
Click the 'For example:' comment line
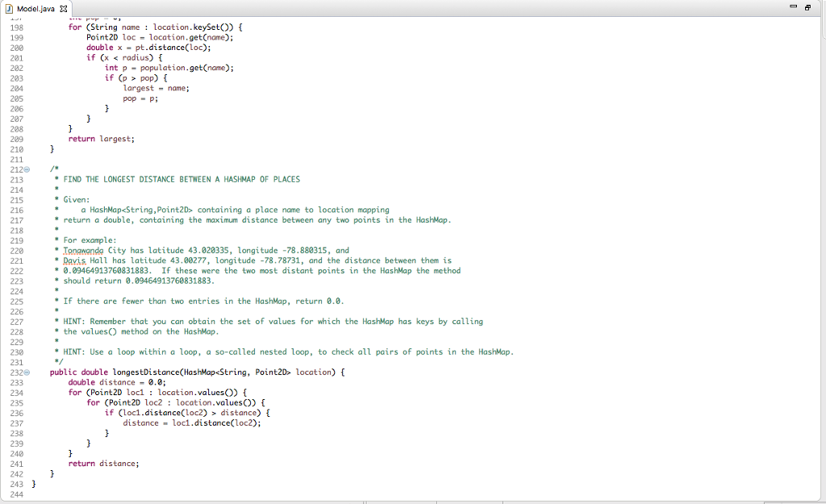tap(90, 240)
